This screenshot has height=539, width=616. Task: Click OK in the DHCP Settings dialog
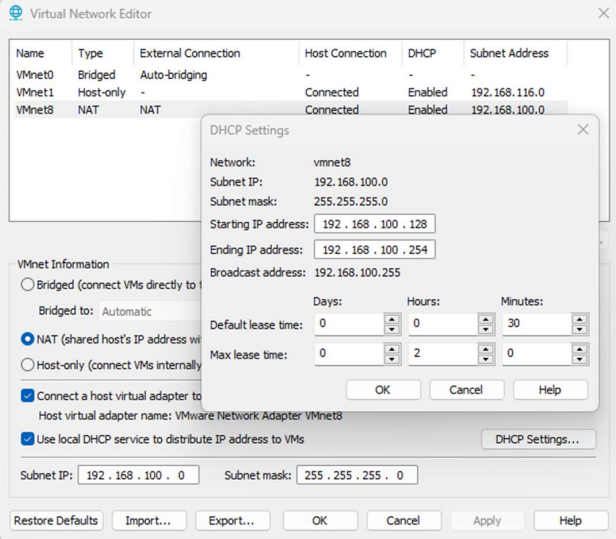(x=382, y=390)
